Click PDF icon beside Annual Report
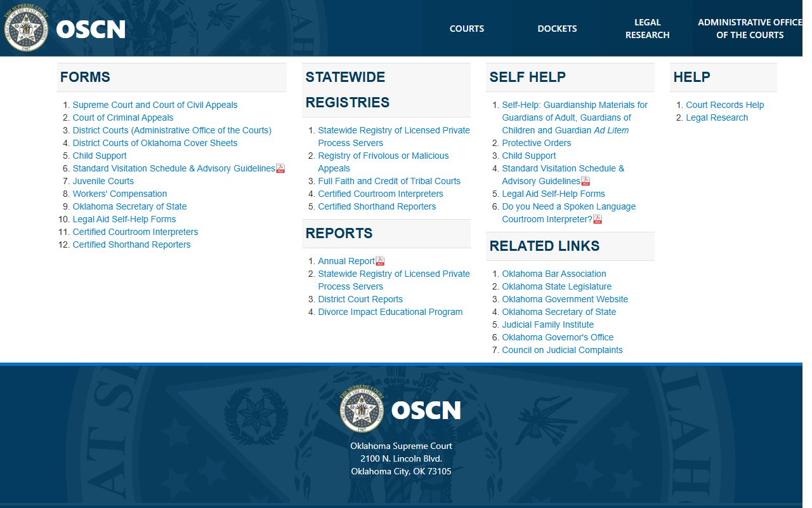The width and height of the screenshot is (812, 508). pos(380,261)
